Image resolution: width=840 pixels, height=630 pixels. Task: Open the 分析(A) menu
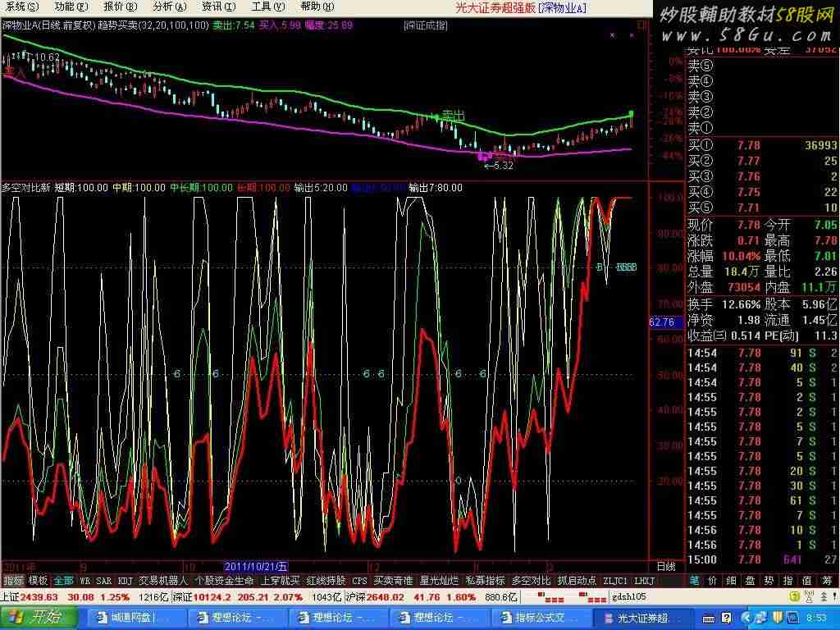[x=169, y=7]
